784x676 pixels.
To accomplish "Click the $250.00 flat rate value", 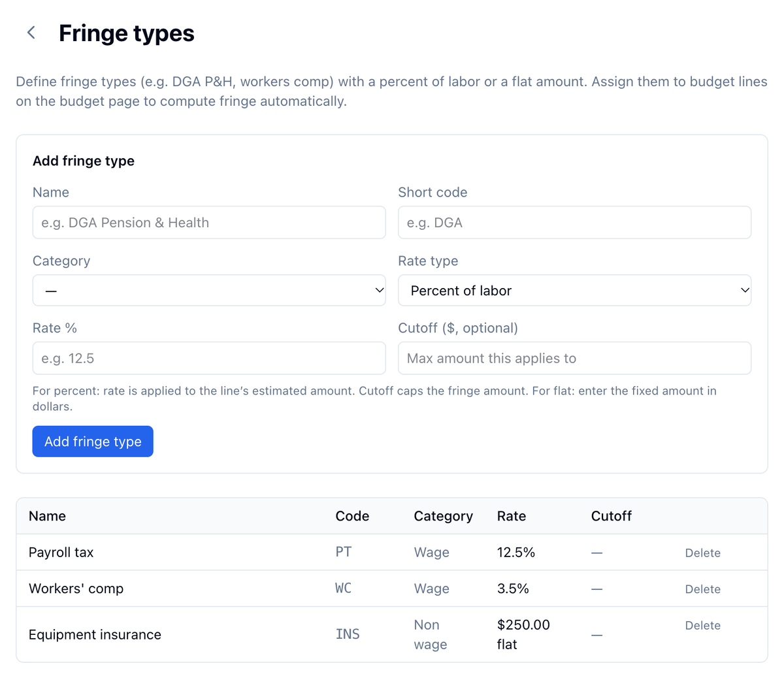I will (523, 634).
